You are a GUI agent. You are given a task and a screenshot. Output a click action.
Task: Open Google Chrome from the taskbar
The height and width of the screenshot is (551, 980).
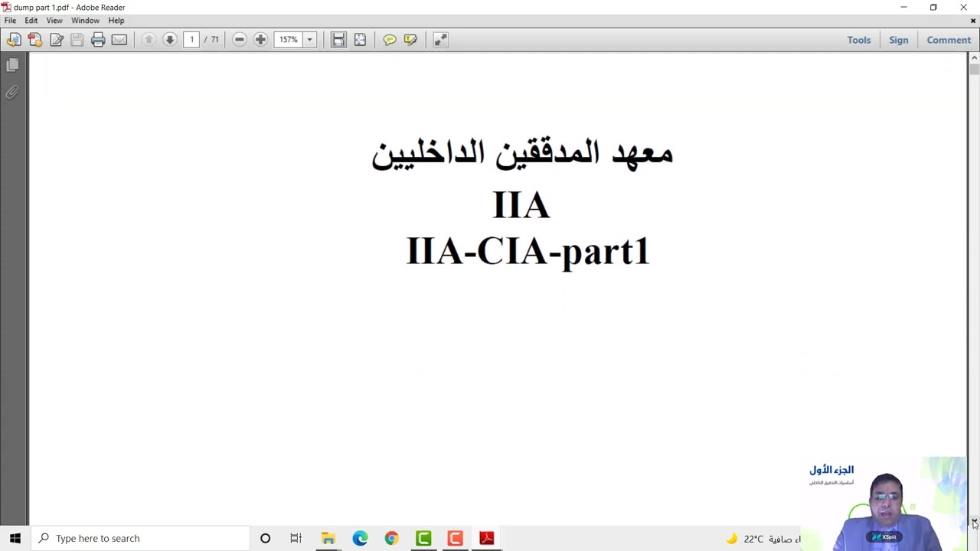tap(391, 538)
